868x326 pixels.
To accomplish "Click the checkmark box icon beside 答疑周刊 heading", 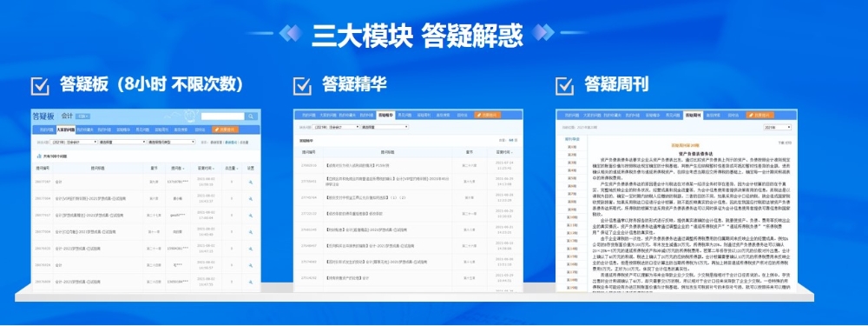I will (x=565, y=86).
